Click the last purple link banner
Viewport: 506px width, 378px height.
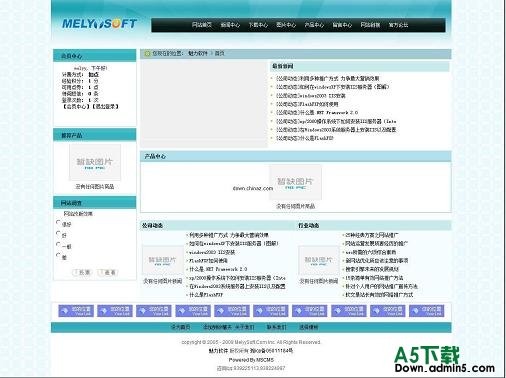(x=427, y=311)
